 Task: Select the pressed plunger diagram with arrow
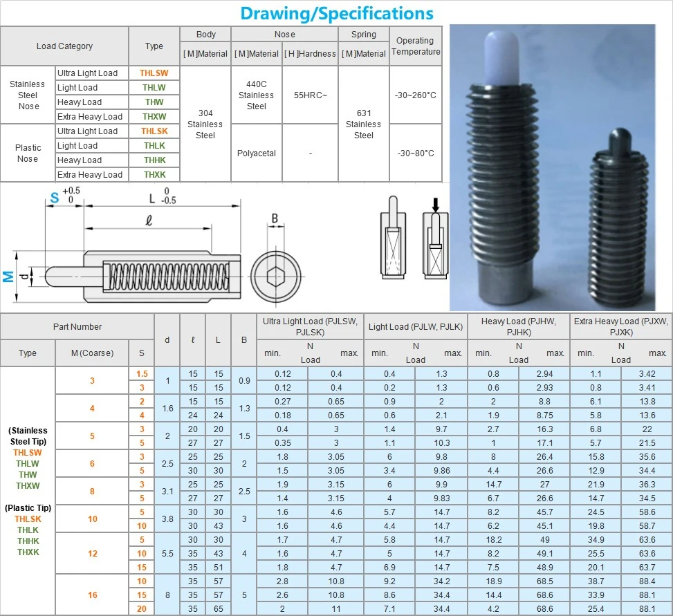[435, 239]
